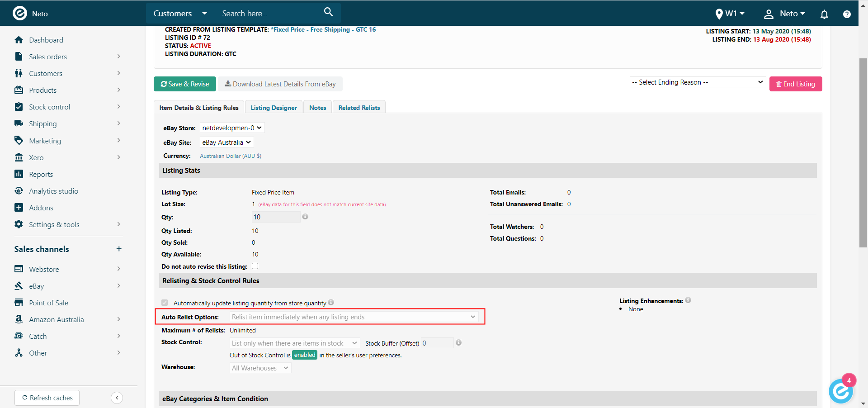The height and width of the screenshot is (408, 868).
Task: Expand the Amazon Australia chevron
Action: pyautogui.click(x=118, y=319)
